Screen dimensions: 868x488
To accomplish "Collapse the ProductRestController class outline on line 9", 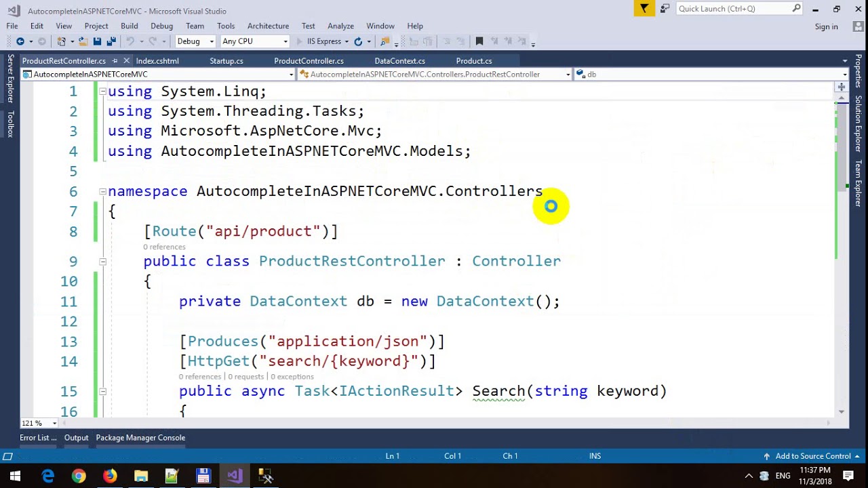I will coord(102,261).
